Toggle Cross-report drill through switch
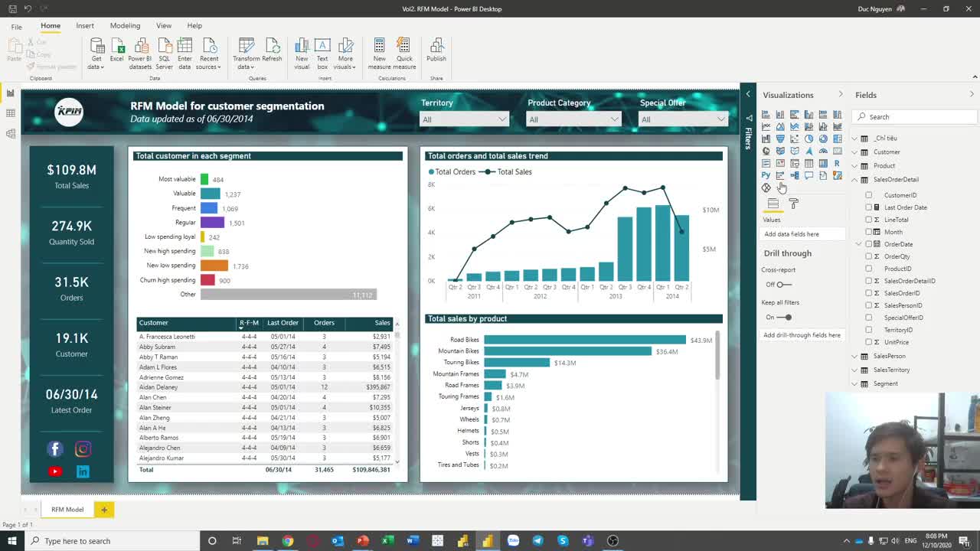980x551 pixels. (x=783, y=285)
